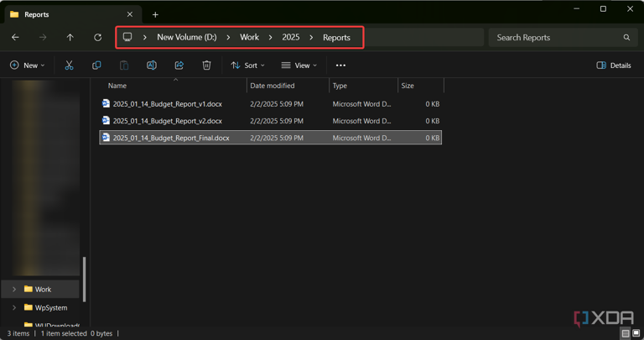Open the See more ellipsis menu
The height and width of the screenshot is (340, 644).
340,65
